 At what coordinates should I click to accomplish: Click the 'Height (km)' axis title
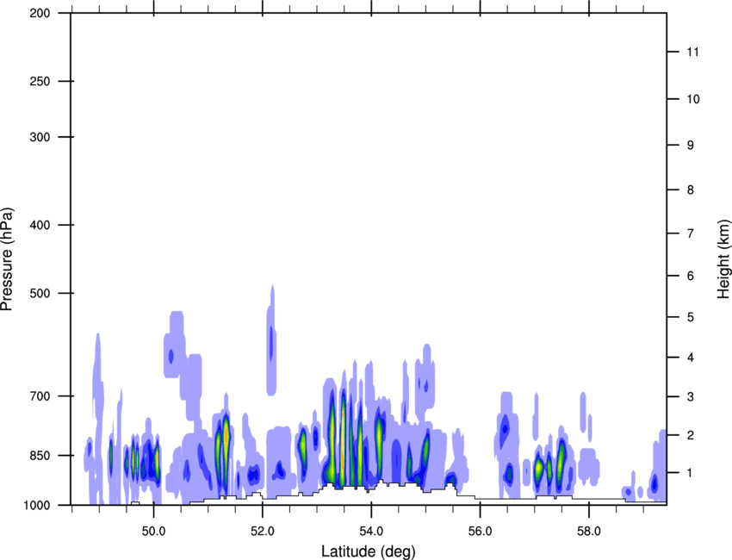coord(723,259)
